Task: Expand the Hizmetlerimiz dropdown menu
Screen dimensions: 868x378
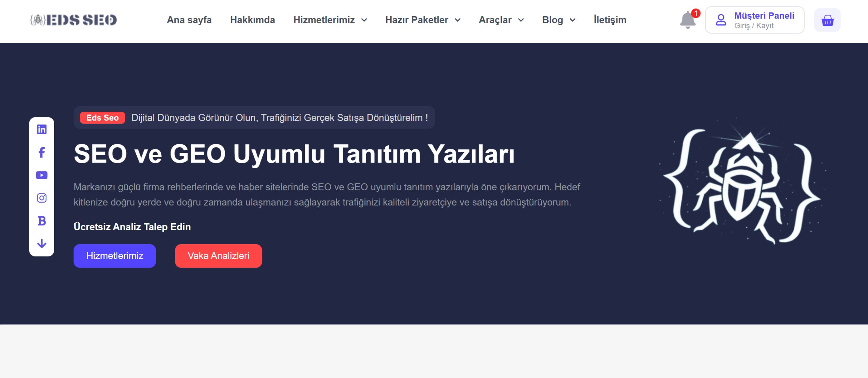Action: point(330,20)
